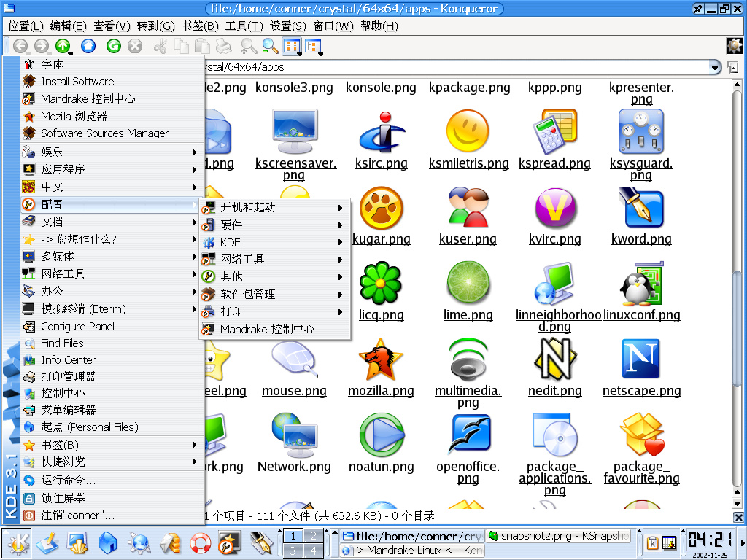Click konsole3.png file name link
The image size is (747, 560).
(x=294, y=87)
